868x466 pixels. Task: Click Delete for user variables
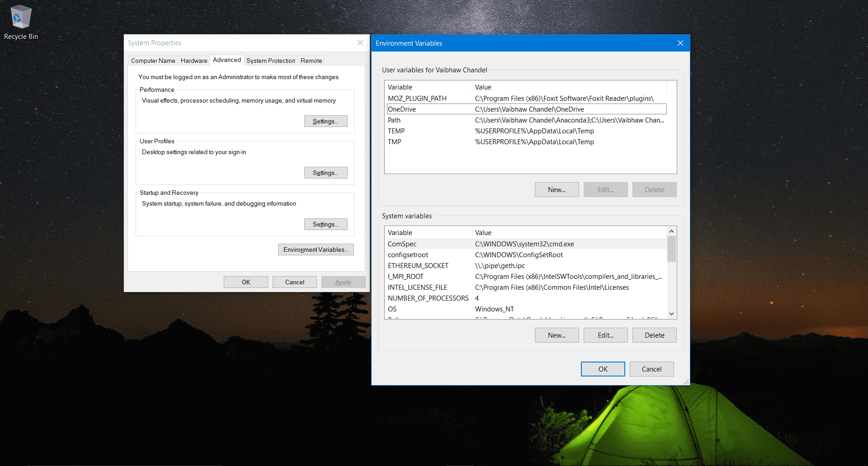654,190
